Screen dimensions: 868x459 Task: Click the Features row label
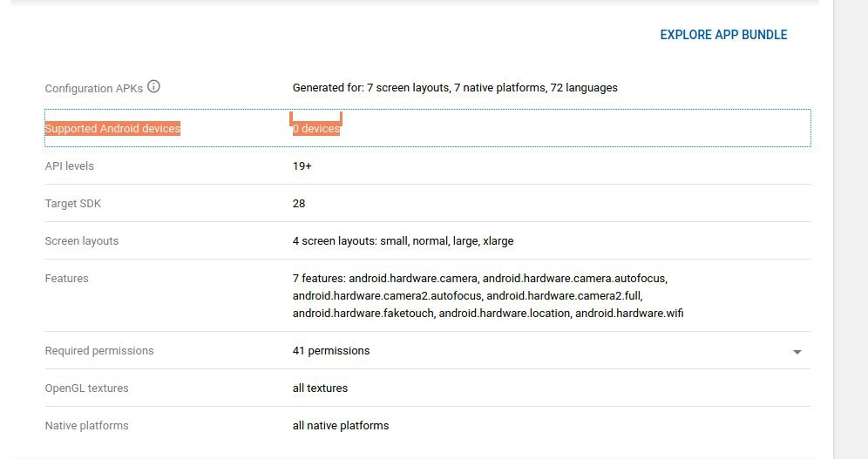[66, 279]
